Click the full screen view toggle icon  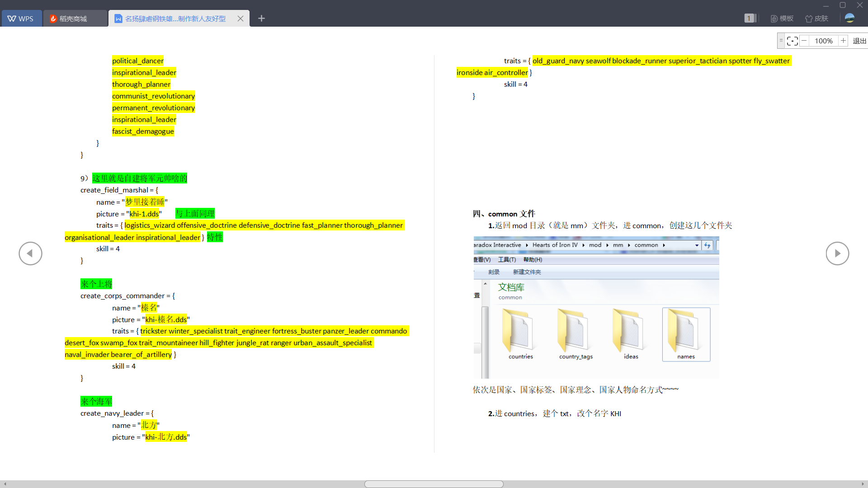[793, 40]
